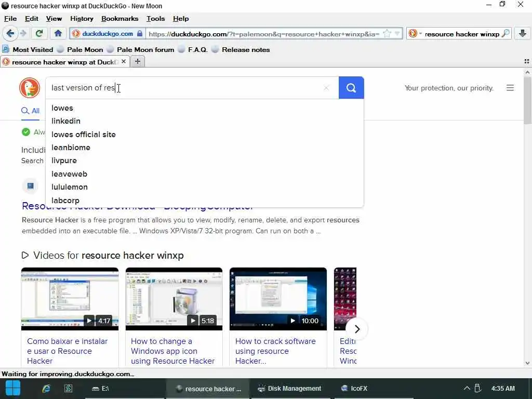This screenshot has width=532, height=399.
Task: Open the taskbar icon beside Internet Explorer
Action: click(68, 389)
